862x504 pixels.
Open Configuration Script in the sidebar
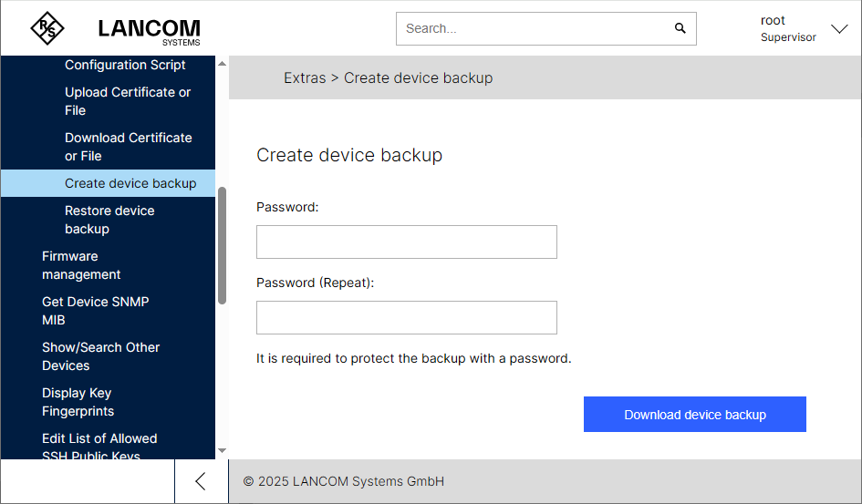tap(125, 65)
